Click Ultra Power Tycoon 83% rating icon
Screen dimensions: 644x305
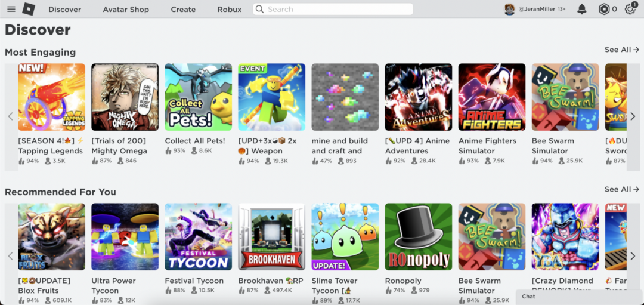95,300
